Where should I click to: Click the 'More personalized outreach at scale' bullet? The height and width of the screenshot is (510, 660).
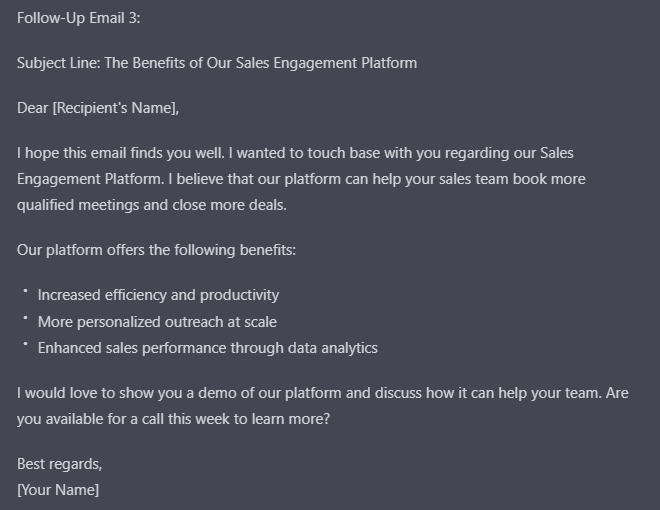click(157, 322)
